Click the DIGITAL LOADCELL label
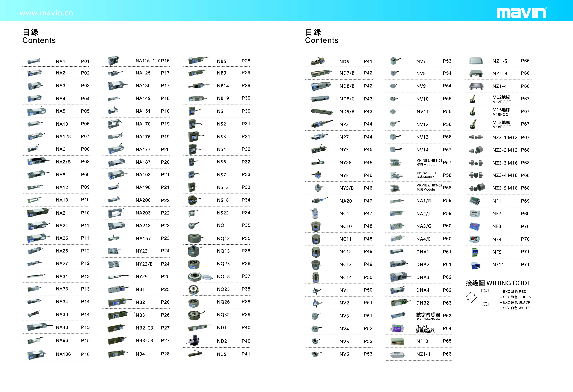 point(428,319)
